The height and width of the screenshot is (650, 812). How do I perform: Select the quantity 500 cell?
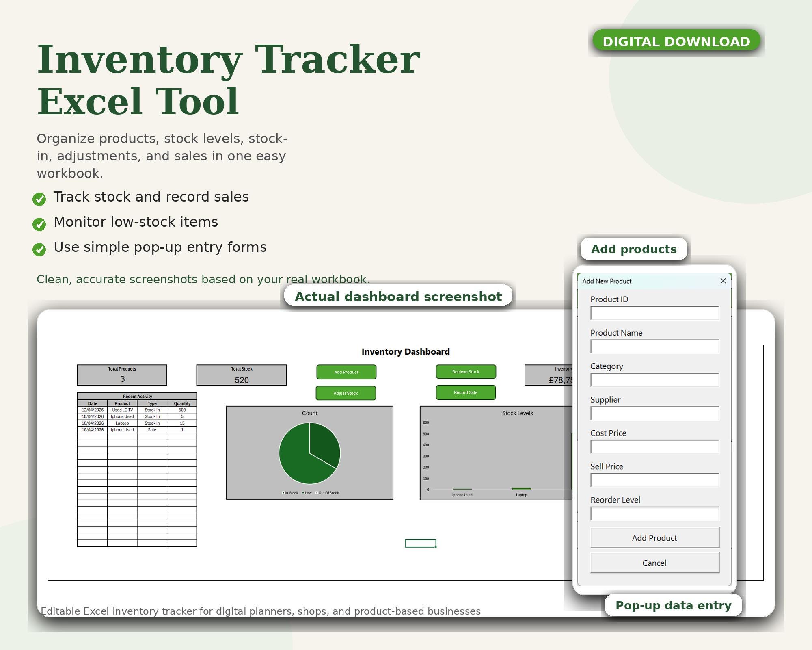[182, 410]
